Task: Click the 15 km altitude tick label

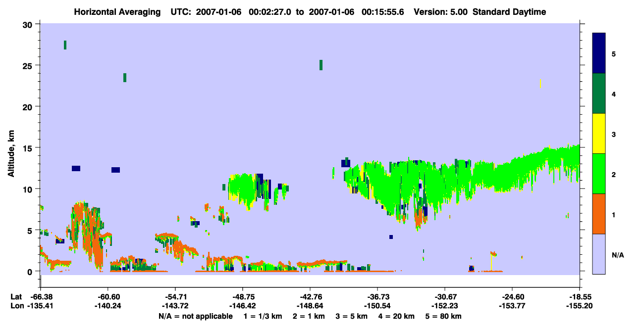Action: (29, 148)
